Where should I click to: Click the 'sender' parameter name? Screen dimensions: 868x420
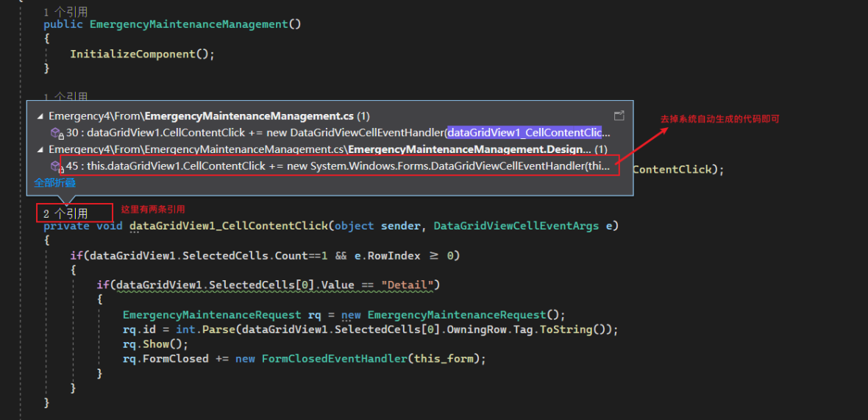(402, 226)
